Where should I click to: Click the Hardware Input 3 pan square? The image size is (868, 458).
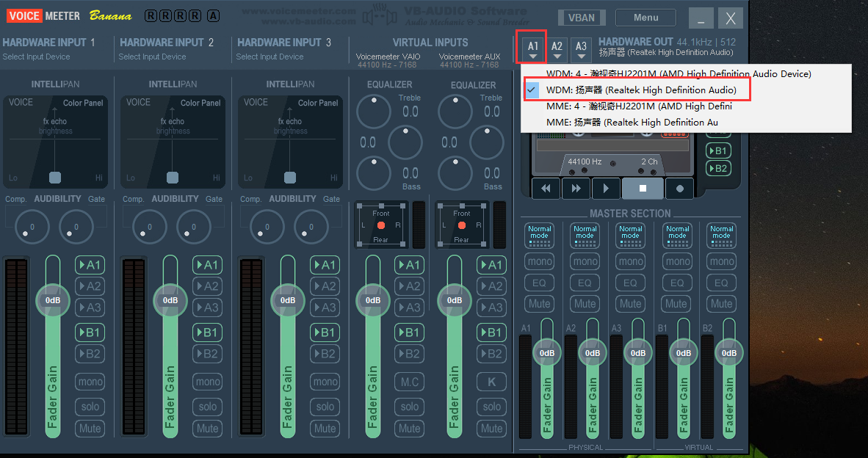click(x=290, y=177)
